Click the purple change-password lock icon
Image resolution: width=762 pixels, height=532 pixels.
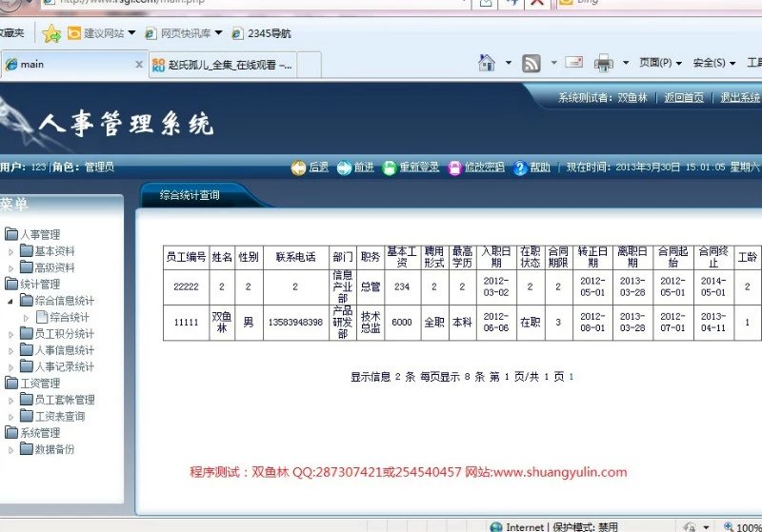pyautogui.click(x=454, y=167)
